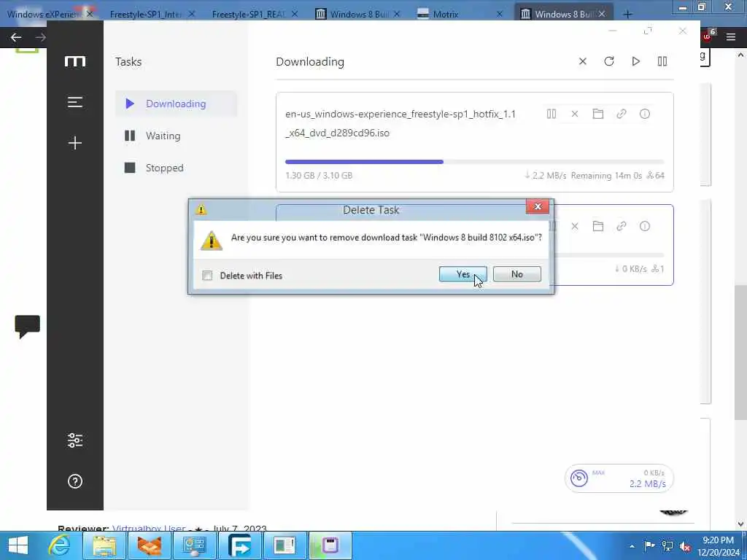Image resolution: width=747 pixels, height=560 pixels.
Task: Pause all tasks from toolbar
Action: coord(662,61)
